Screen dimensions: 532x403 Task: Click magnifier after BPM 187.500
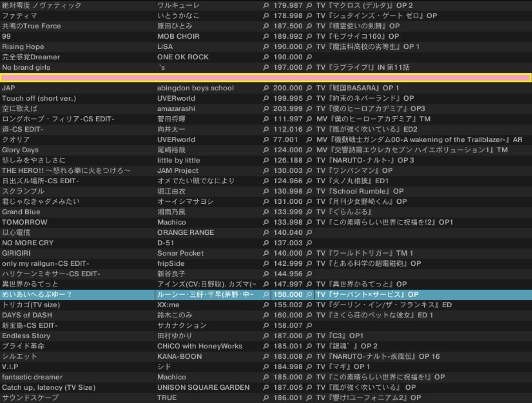(309, 26)
